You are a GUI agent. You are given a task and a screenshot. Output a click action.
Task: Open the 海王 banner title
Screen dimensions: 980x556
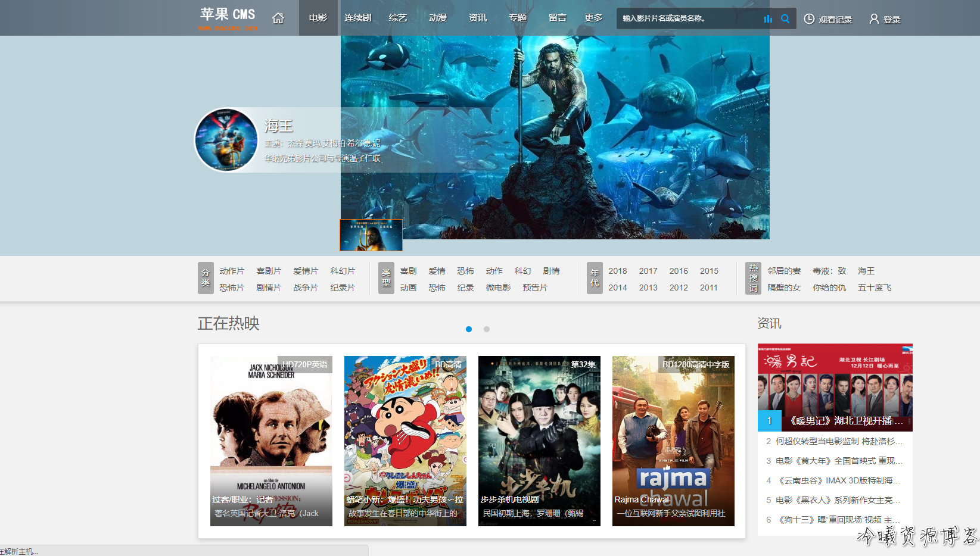(x=279, y=126)
